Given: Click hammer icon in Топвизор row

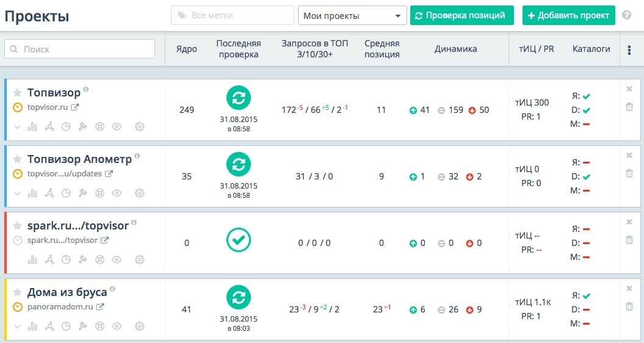Looking at the screenshot, I should pos(83,126).
